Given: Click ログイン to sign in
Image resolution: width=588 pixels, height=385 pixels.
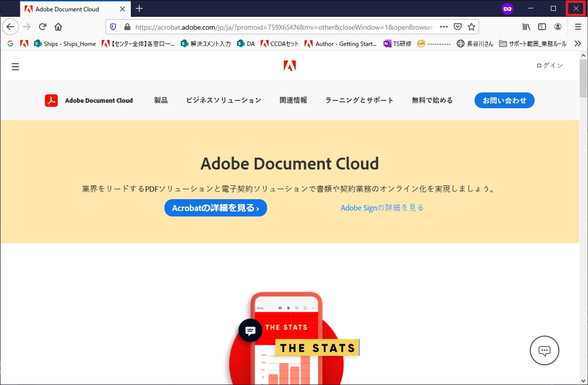Looking at the screenshot, I should click(549, 65).
